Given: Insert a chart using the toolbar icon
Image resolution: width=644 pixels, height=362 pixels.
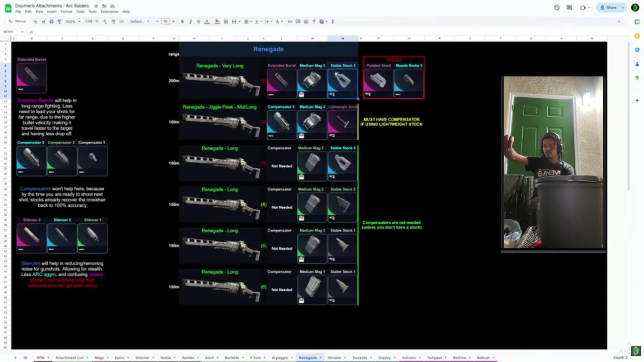Looking at the screenshot, I should (306, 22).
